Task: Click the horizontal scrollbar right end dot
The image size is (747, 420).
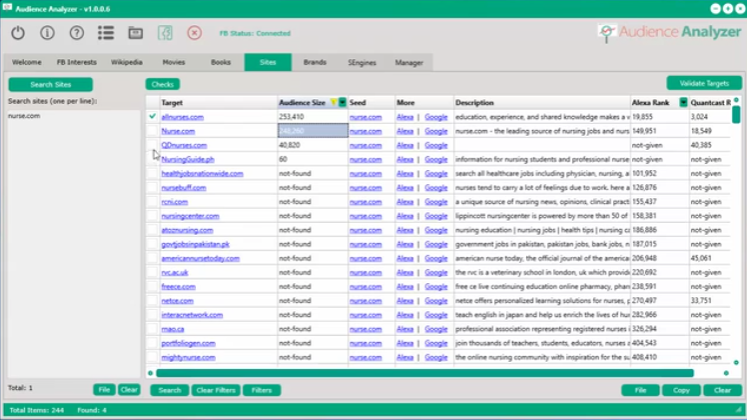Action: pyautogui.click(x=726, y=373)
